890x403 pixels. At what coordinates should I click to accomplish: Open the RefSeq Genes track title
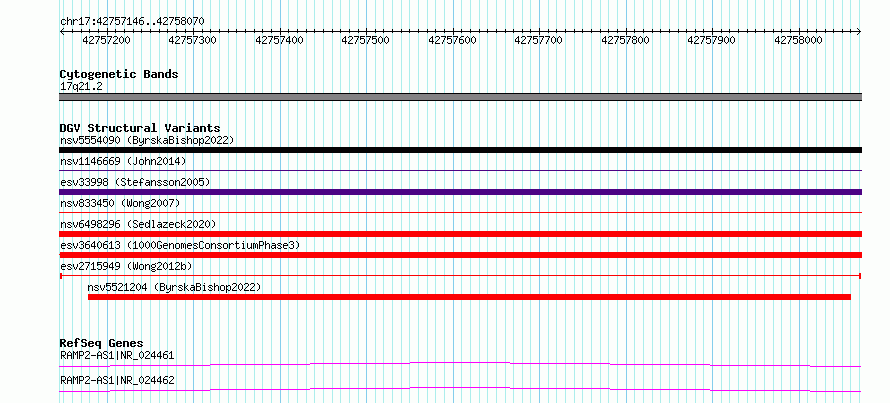point(101,343)
